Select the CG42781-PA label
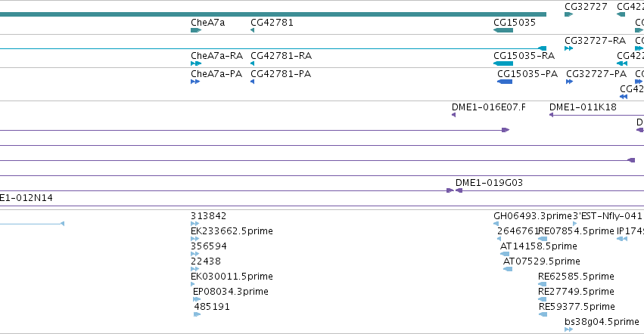This screenshot has width=644, height=334. click(281, 74)
